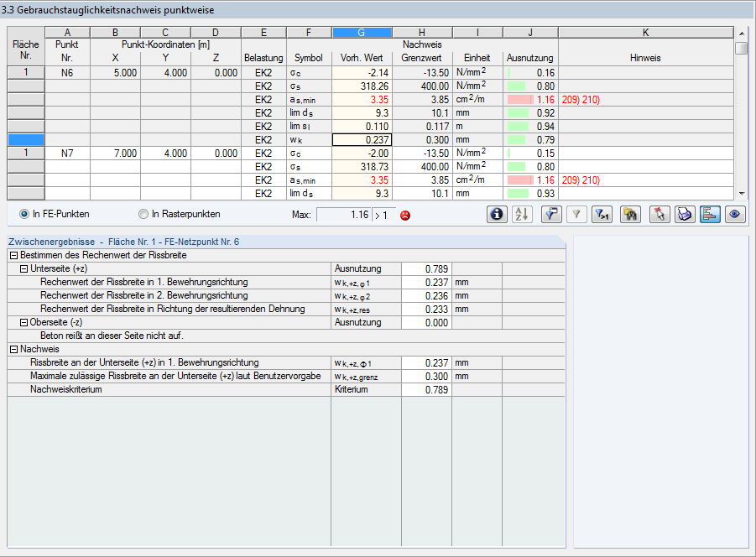
Task: Click the table scrollbar up arrow
Action: (742, 34)
